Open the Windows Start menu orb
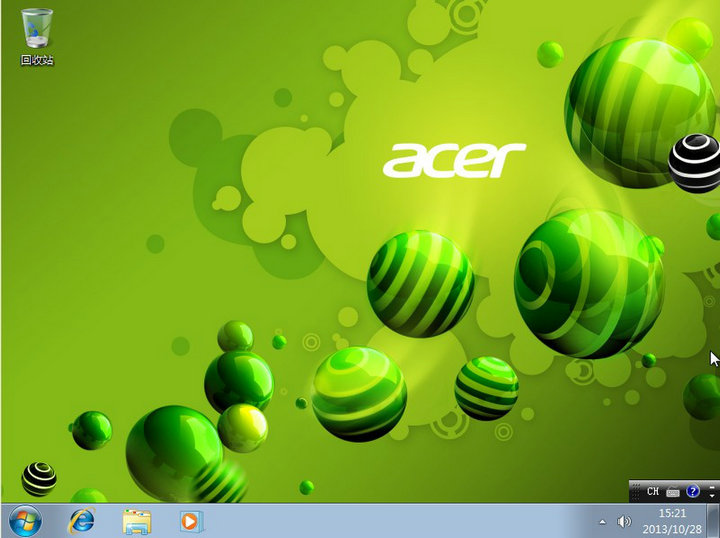 [25, 521]
